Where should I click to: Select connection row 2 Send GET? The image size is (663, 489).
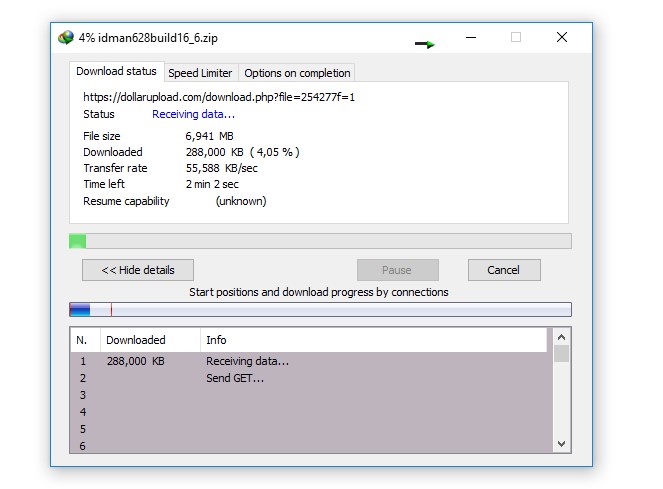(311, 378)
